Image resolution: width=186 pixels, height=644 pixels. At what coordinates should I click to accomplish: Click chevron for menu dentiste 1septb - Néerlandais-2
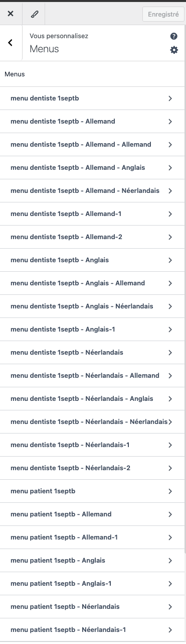point(170,468)
